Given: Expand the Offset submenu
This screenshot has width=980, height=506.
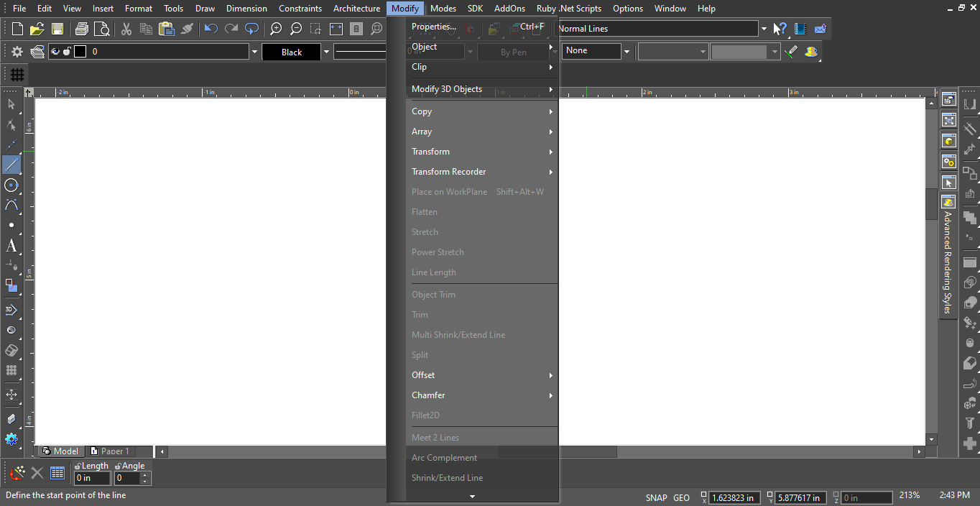Looking at the screenshot, I should tap(482, 375).
